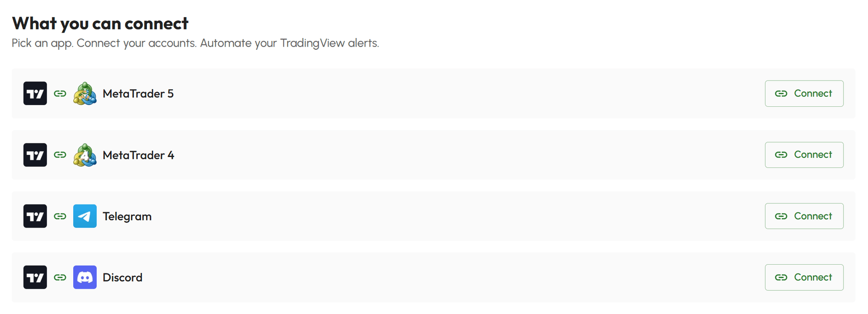Select the MetaTrader 5 label text
This screenshot has height=314, width=868.
[x=138, y=94]
